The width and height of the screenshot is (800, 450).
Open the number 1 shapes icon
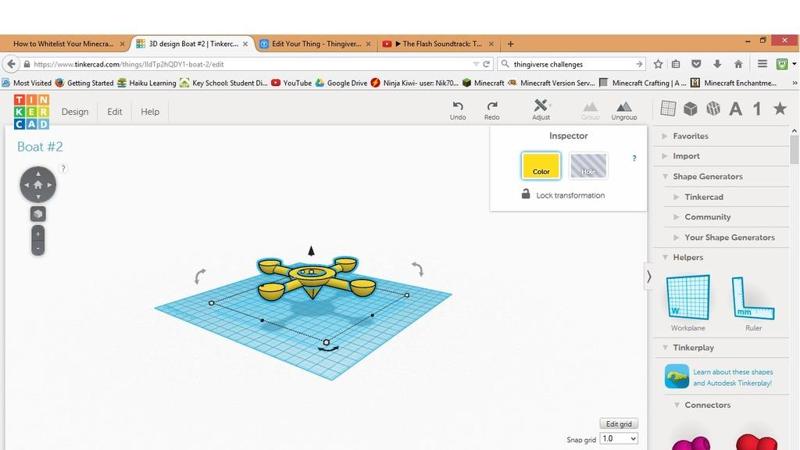[x=758, y=109]
